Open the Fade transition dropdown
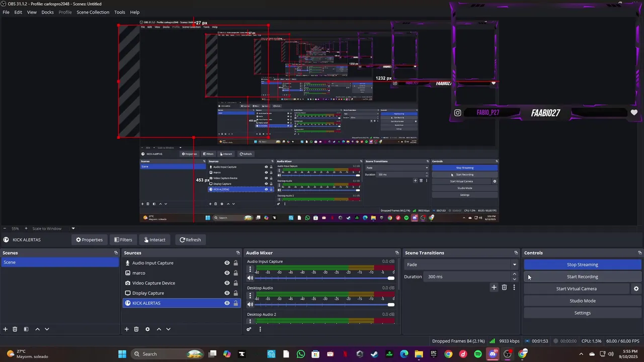The image size is (644, 362). [x=461, y=264]
